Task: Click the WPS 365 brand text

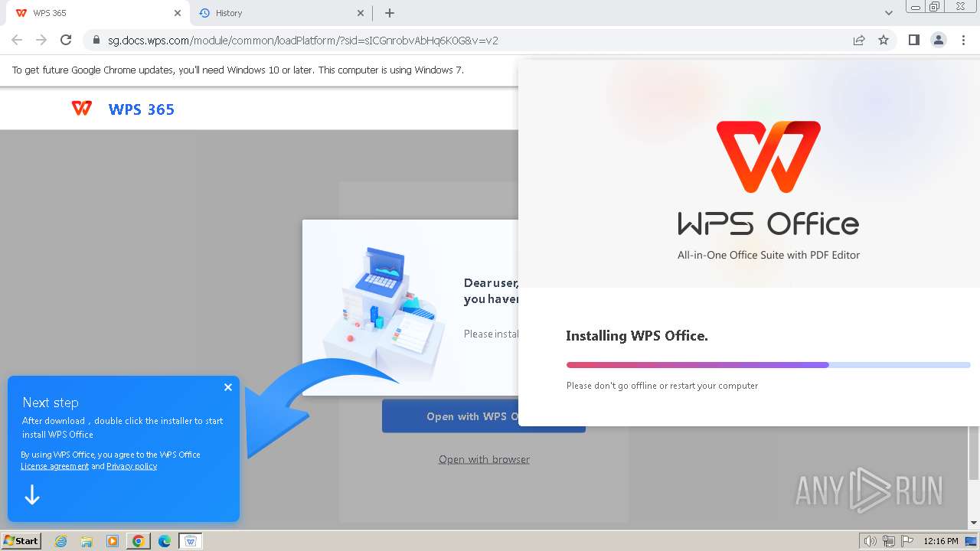Action: (142, 109)
